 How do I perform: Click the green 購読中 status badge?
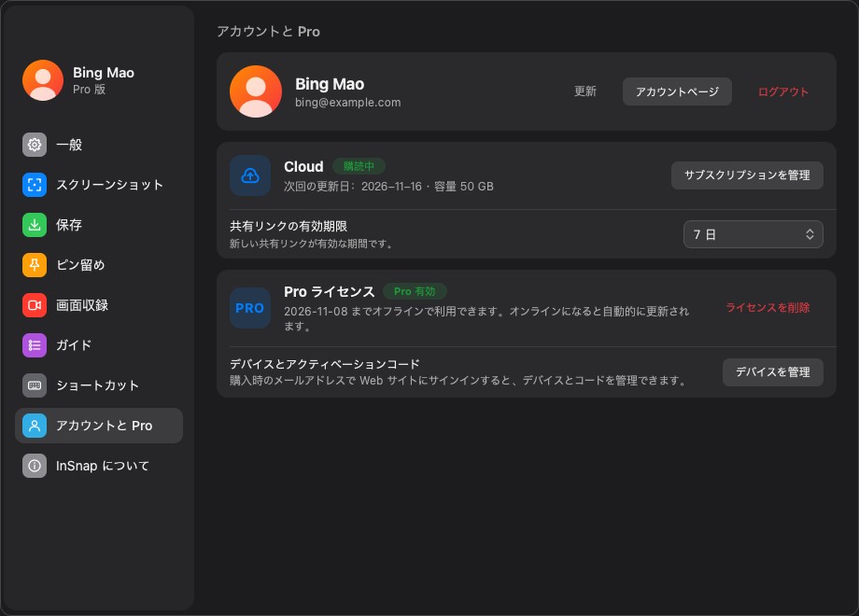click(x=359, y=166)
